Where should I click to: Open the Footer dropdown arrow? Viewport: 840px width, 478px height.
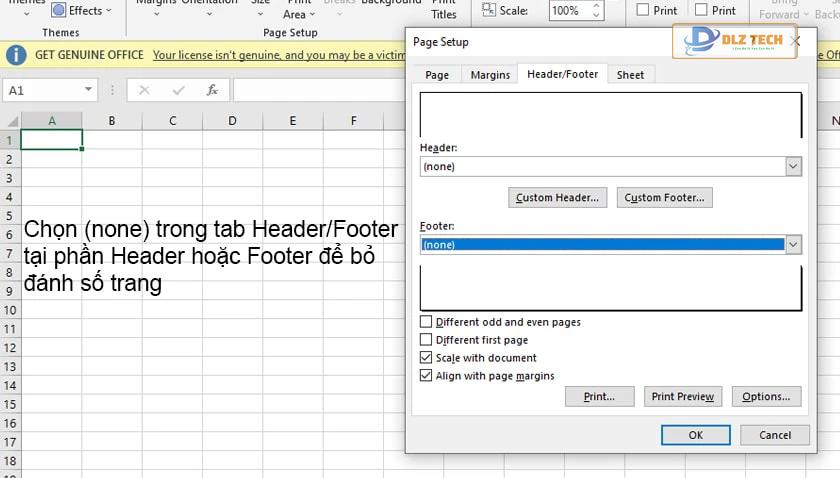click(x=793, y=245)
